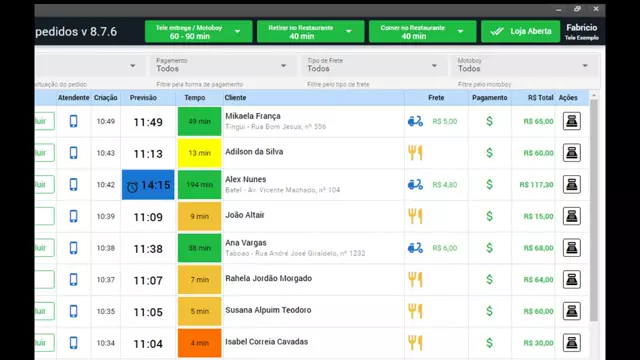The height and width of the screenshot is (360, 640).
Task: Sort by the Atendente column header
Action: (73, 98)
